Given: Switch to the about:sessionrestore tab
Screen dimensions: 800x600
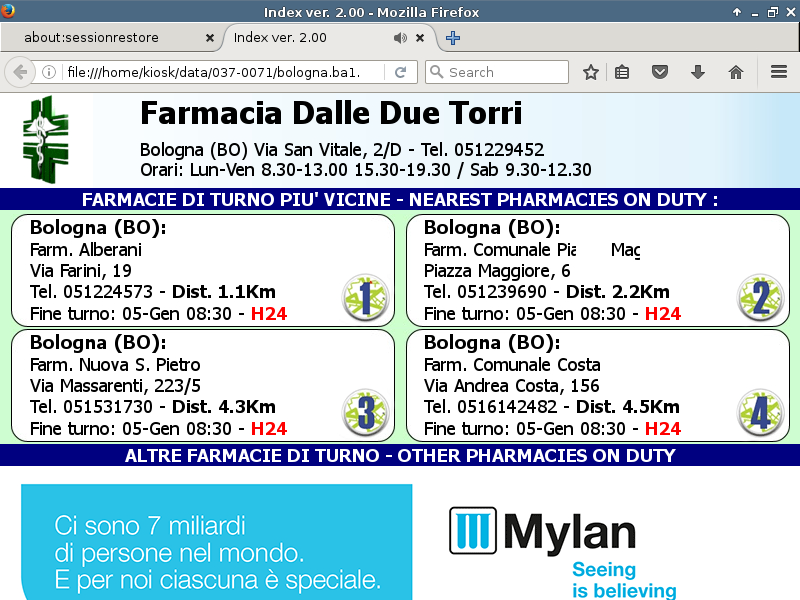Looking at the screenshot, I should (x=105, y=38).
